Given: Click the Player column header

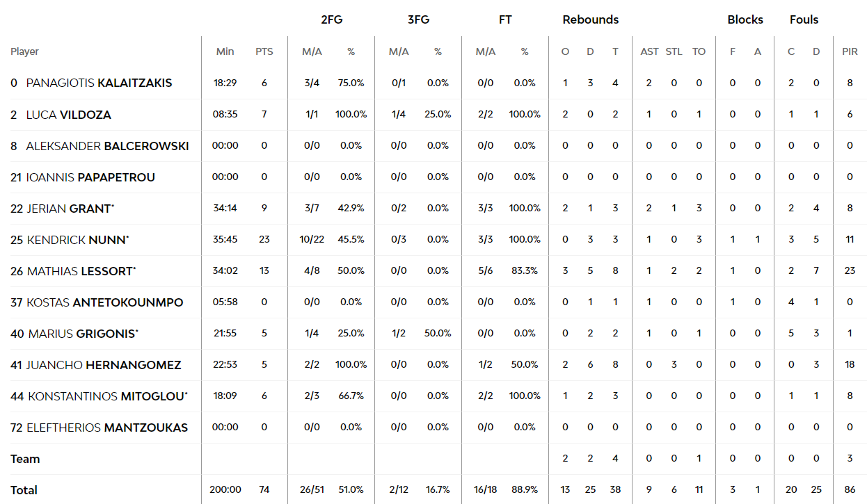Looking at the screenshot, I should click(x=24, y=51).
